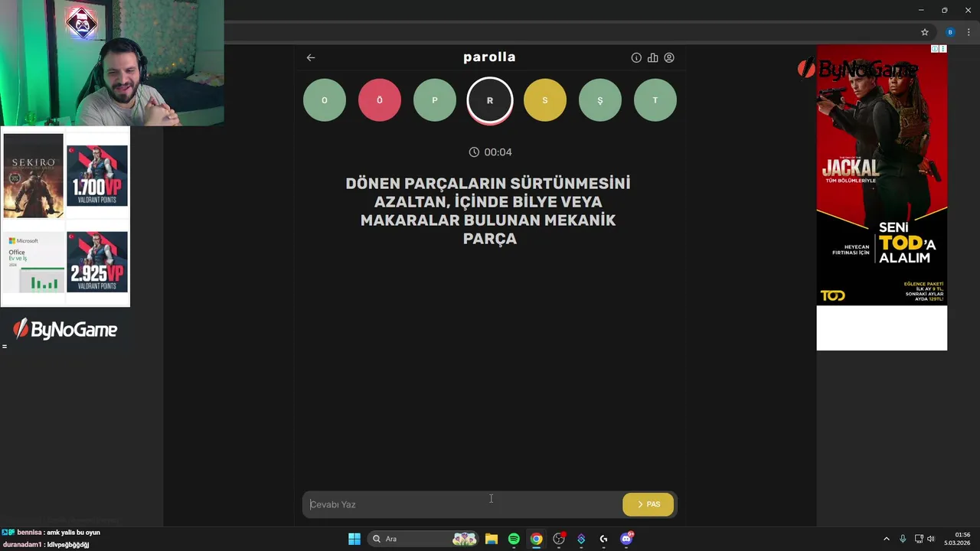Open the statistics bar chart icon
Image resolution: width=980 pixels, height=551 pixels.
coord(652,57)
